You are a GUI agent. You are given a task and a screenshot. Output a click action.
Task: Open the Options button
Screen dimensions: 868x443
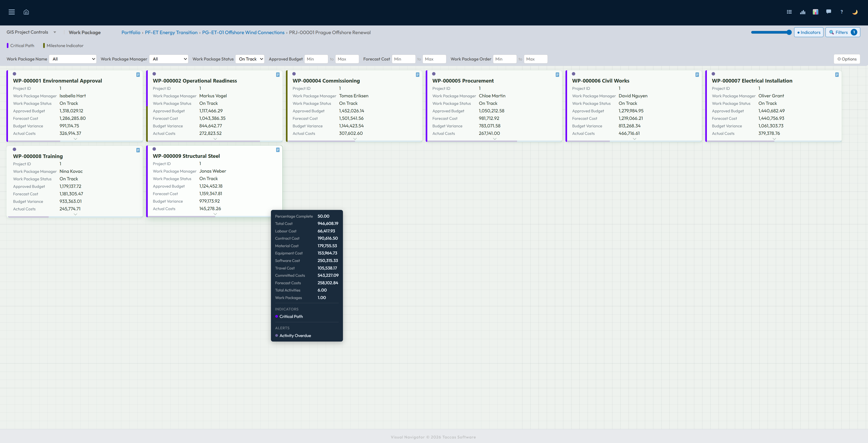[847, 59]
